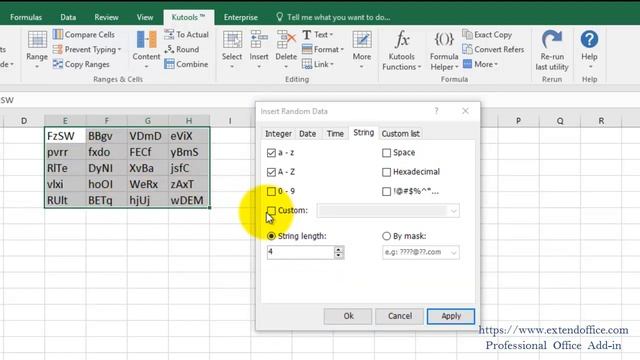Click the Combine icon

pos(169,64)
